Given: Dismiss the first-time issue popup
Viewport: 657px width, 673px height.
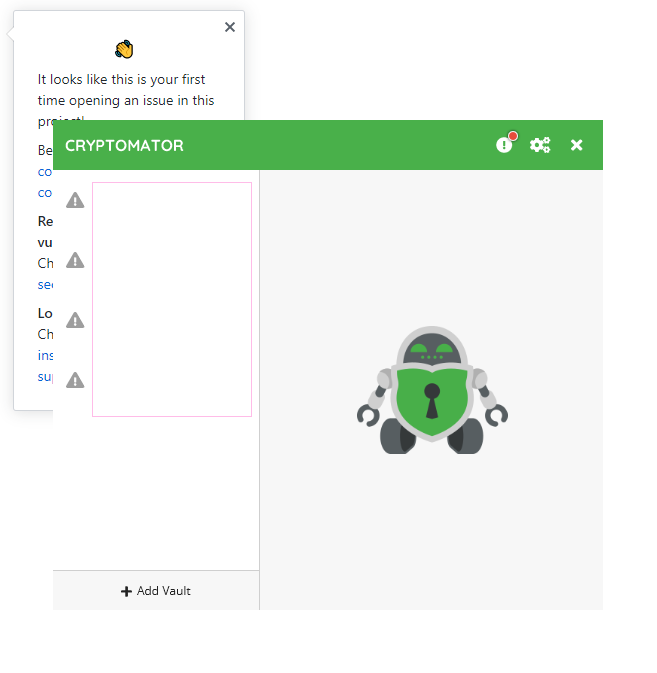Looking at the screenshot, I should (x=230, y=27).
